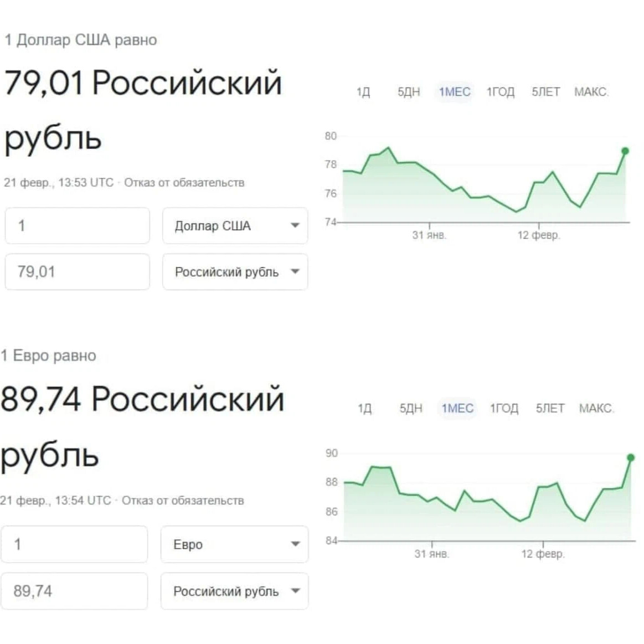
Task: Open the dollar disclaimer link Отказ от обязательств
Action: (x=187, y=183)
